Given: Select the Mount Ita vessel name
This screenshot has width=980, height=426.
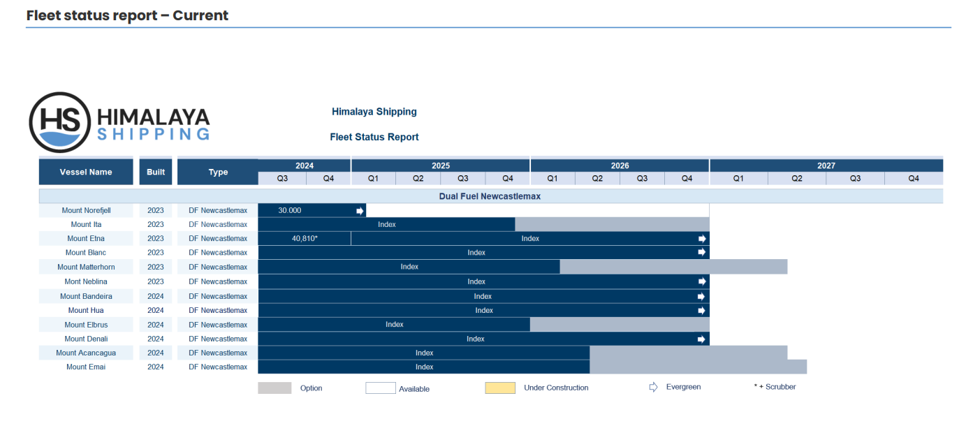Looking at the screenshot, I should [86, 224].
